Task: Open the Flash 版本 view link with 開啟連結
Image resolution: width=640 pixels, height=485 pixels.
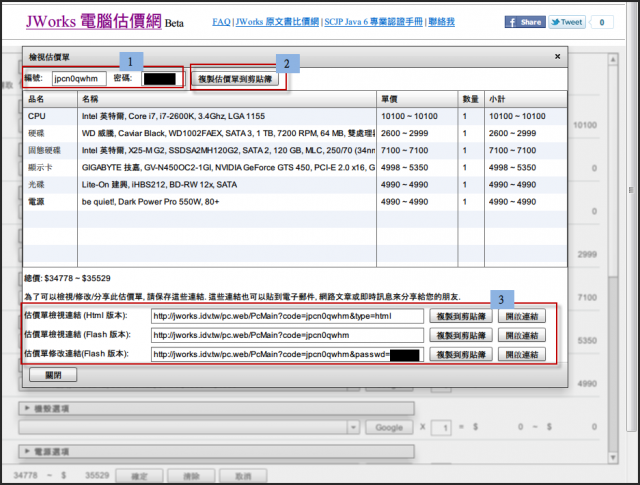Action: pos(522,336)
